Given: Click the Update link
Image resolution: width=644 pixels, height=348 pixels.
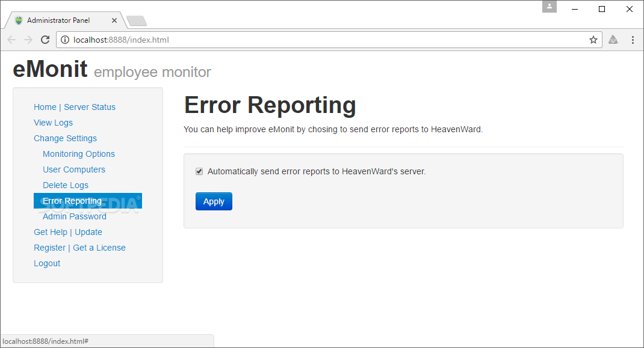Looking at the screenshot, I should click(x=88, y=232).
